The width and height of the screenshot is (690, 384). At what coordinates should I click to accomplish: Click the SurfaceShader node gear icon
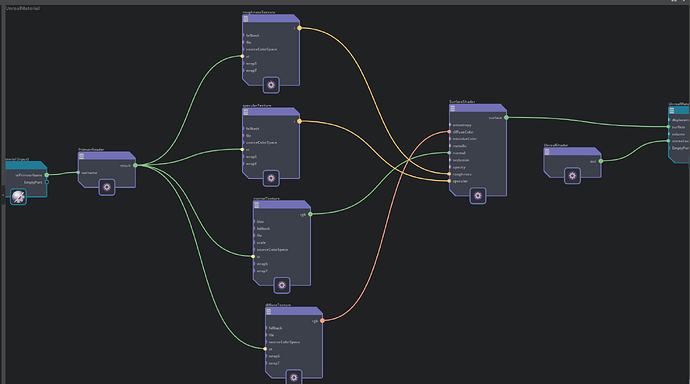click(478, 195)
